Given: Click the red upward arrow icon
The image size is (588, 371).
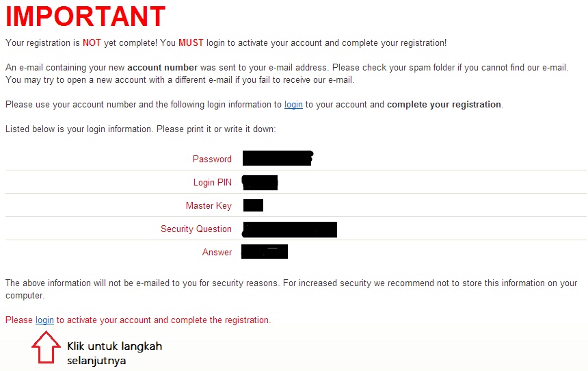Looking at the screenshot, I should tap(44, 348).
